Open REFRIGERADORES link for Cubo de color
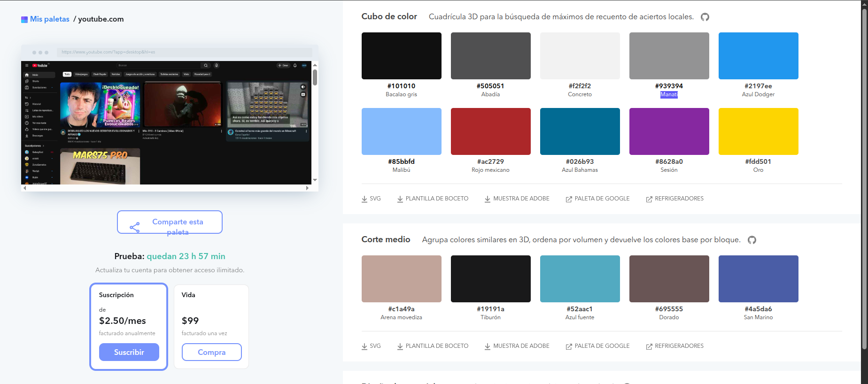The image size is (868, 384). pos(674,199)
